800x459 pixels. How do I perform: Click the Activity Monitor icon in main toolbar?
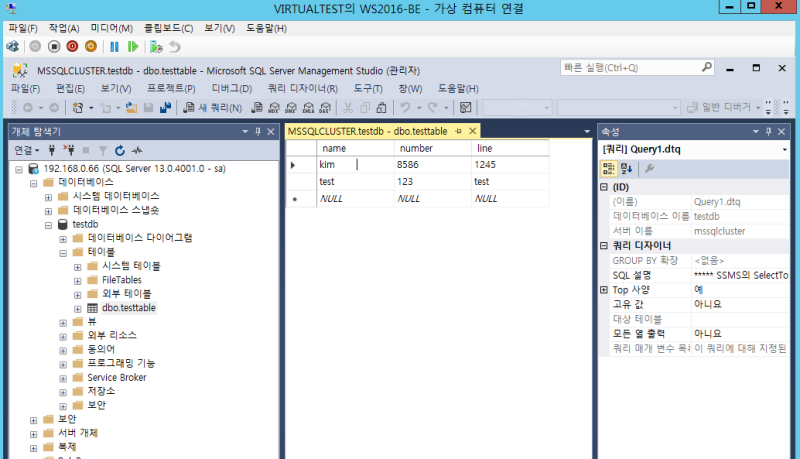465,108
